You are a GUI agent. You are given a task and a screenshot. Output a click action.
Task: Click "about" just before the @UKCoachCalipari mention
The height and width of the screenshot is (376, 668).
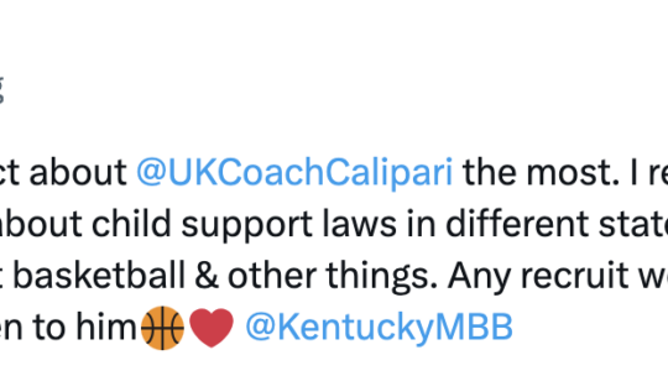(x=78, y=172)
